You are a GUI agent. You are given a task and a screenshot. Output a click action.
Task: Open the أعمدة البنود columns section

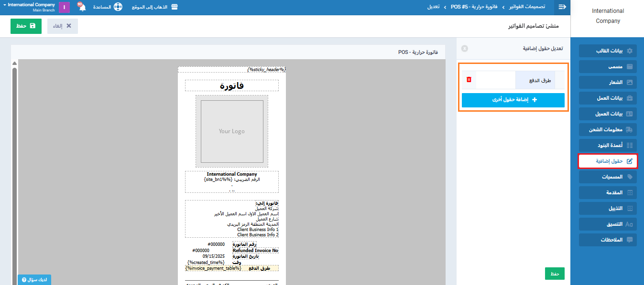click(608, 145)
